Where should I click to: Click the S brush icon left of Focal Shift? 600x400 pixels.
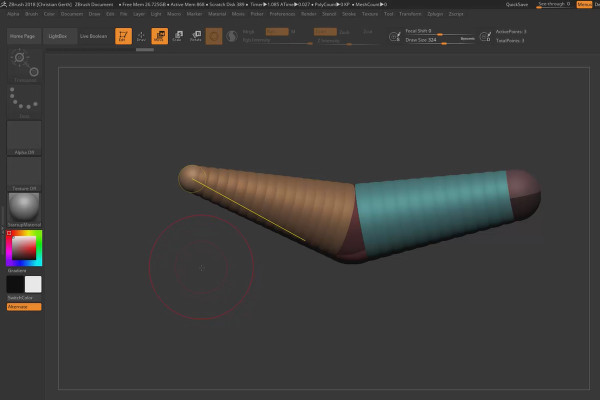395,36
